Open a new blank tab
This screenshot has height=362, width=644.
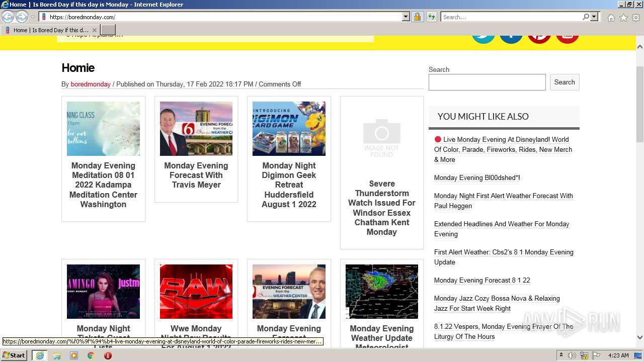tap(108, 30)
